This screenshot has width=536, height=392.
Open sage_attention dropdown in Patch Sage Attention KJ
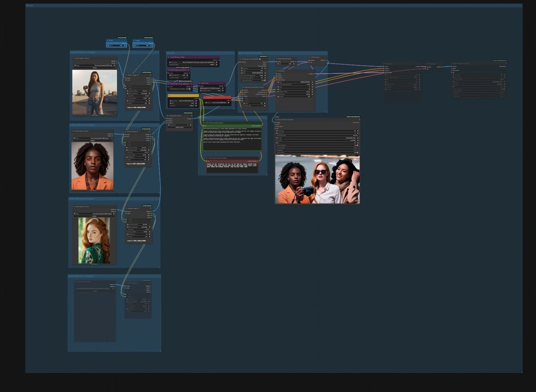point(179,75)
